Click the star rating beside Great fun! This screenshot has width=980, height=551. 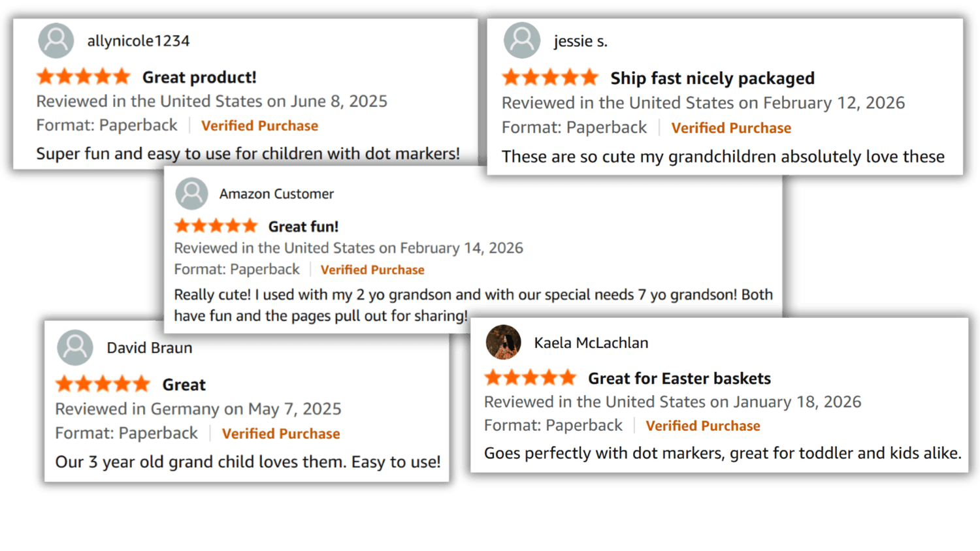(216, 227)
